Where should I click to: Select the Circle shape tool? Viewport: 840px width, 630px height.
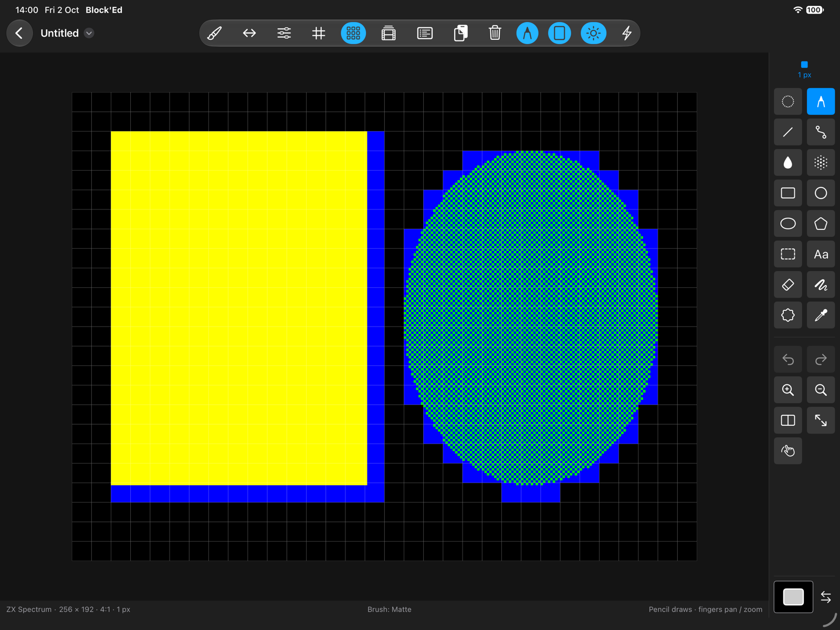point(821,193)
